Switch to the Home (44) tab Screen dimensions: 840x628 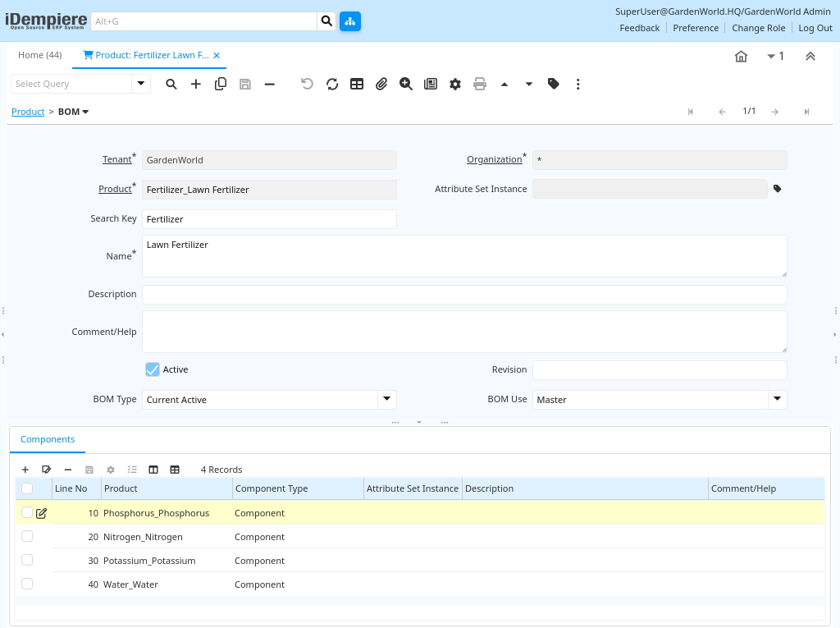(x=40, y=55)
